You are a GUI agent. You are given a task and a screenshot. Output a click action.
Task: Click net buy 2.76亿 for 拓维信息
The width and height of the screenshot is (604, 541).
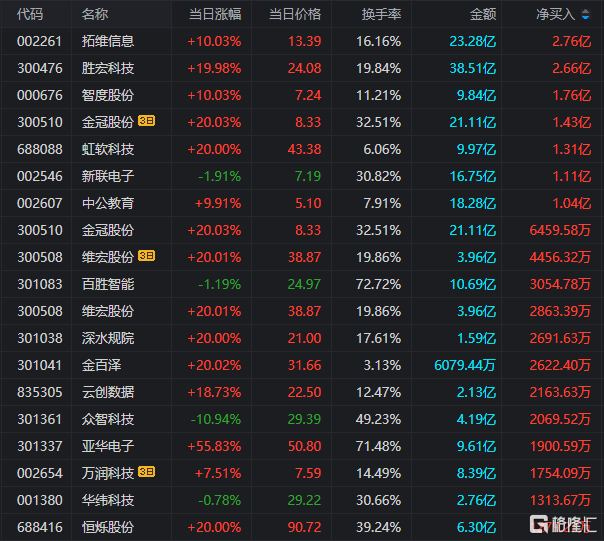coord(572,41)
